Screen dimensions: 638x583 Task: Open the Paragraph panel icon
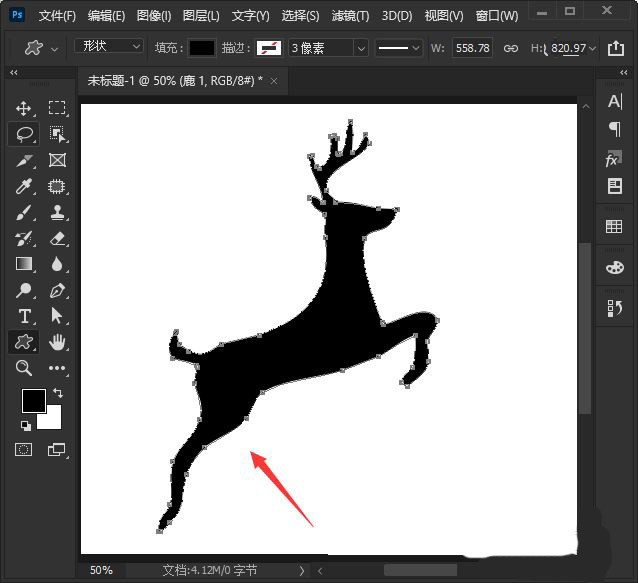[x=615, y=129]
